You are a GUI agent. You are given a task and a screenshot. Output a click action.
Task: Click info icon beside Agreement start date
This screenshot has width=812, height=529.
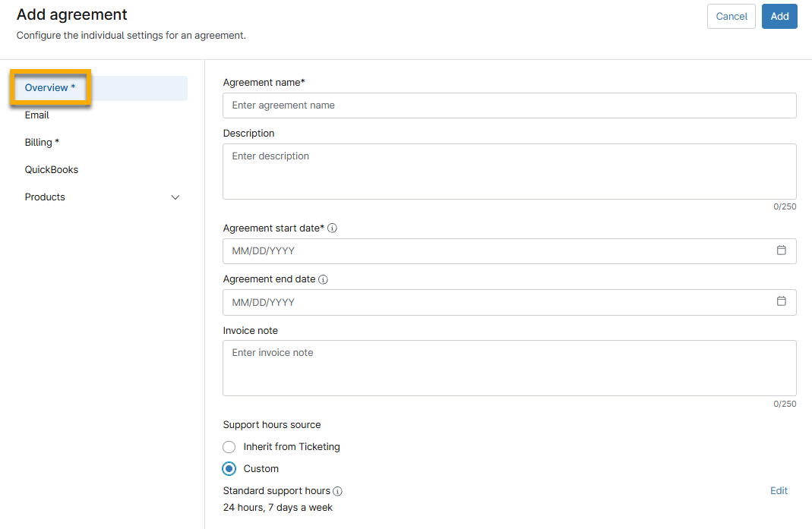click(x=332, y=228)
